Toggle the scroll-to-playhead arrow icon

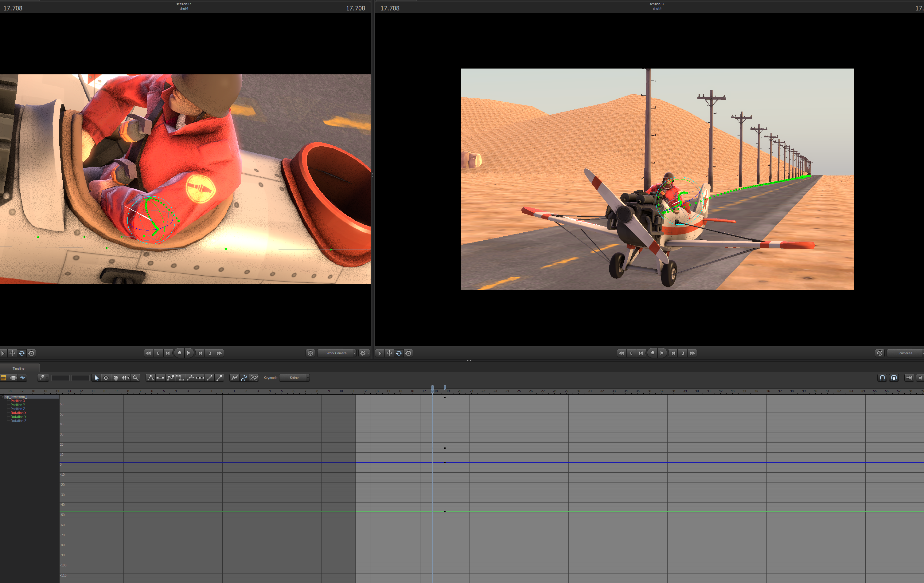[x=909, y=378]
